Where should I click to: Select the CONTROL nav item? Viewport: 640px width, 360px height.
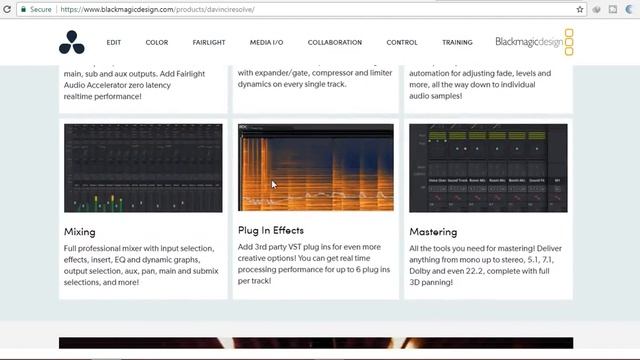402,42
